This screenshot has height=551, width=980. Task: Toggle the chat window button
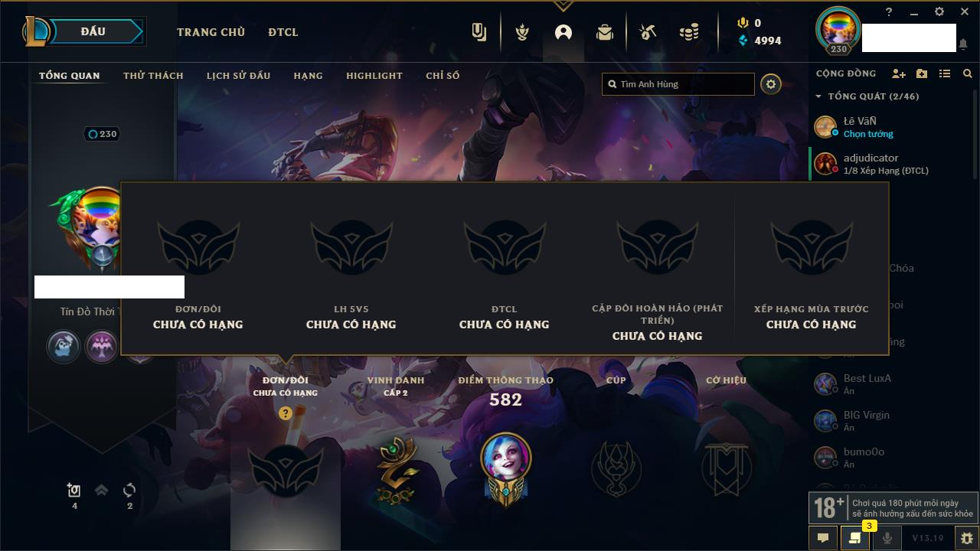(823, 538)
